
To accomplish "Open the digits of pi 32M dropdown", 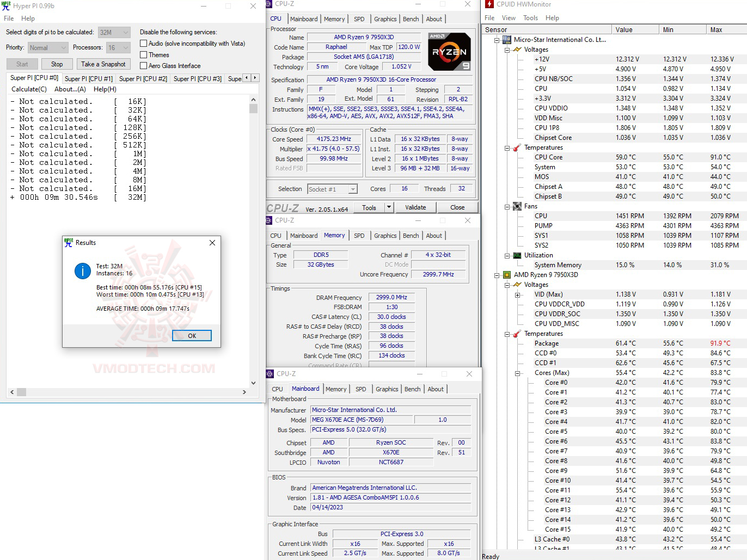I will [x=114, y=33].
